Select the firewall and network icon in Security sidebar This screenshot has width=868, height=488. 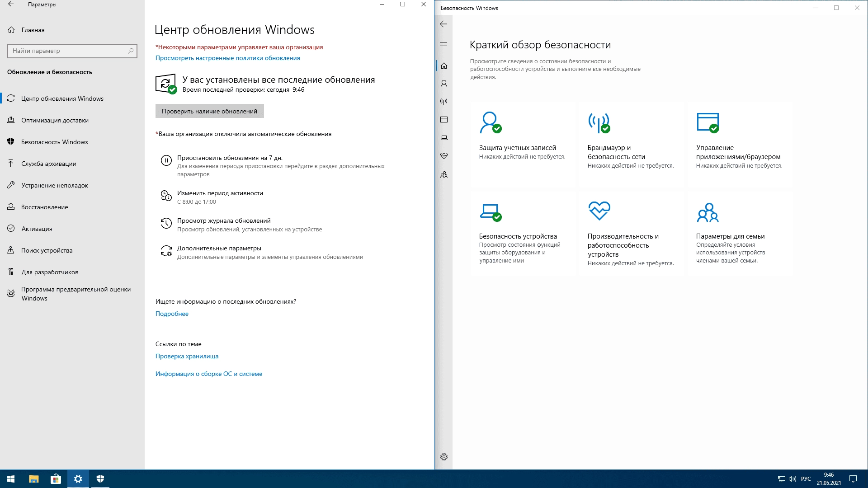point(444,102)
